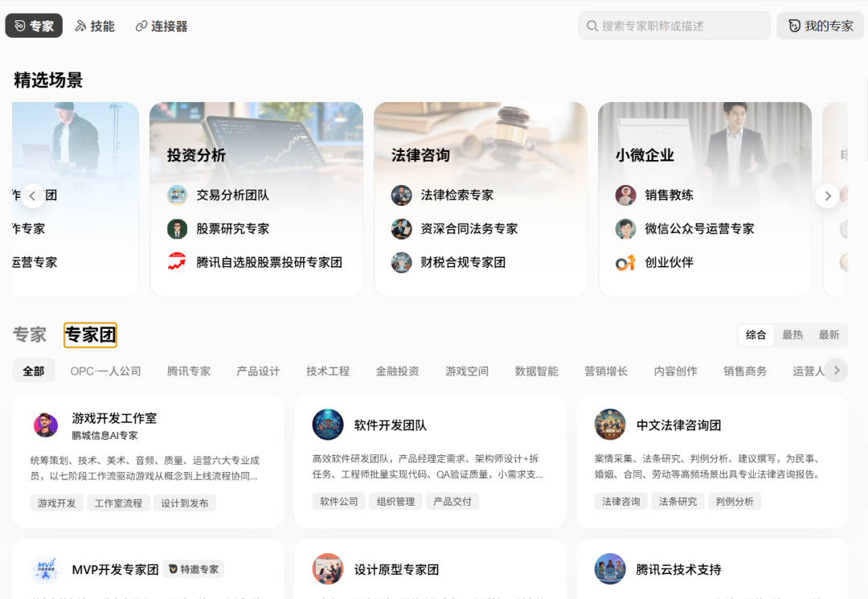Click the 法条研究 tag
Image resolution: width=868 pixels, height=599 pixels.
click(x=678, y=501)
